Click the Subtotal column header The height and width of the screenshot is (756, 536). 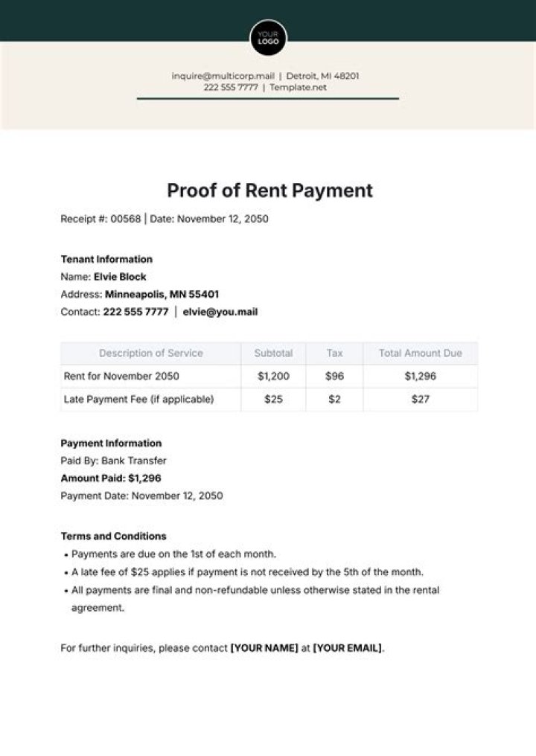pos(273,353)
